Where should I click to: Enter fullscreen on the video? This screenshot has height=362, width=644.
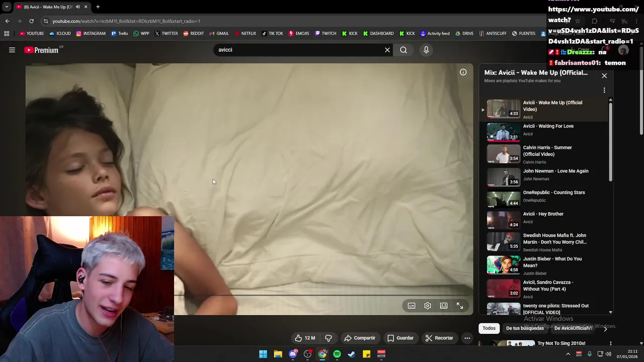460,306
